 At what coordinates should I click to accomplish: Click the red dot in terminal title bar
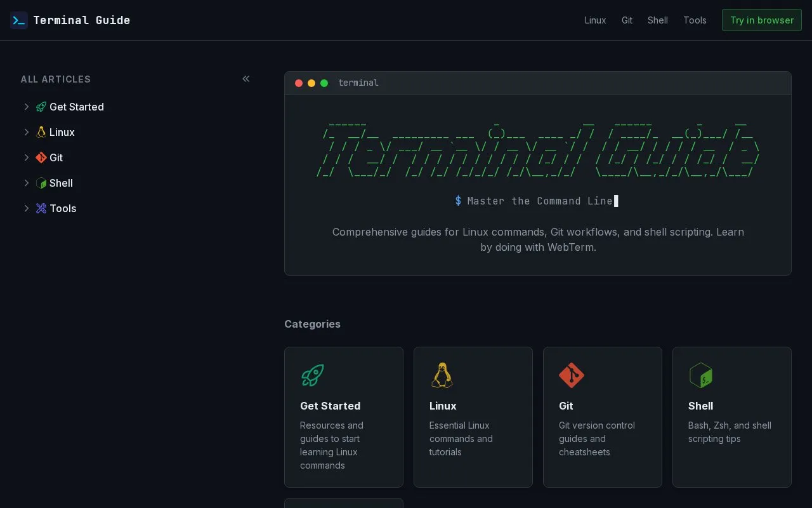[x=299, y=83]
